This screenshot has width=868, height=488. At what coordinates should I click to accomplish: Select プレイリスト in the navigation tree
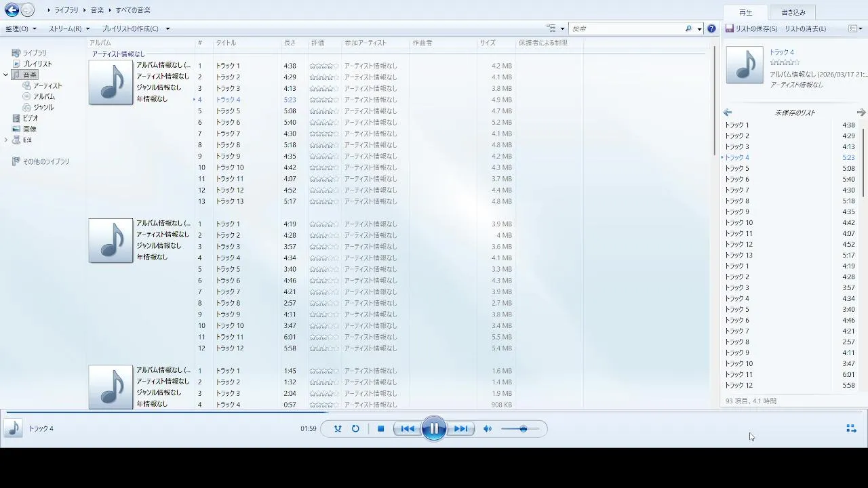tap(37, 64)
